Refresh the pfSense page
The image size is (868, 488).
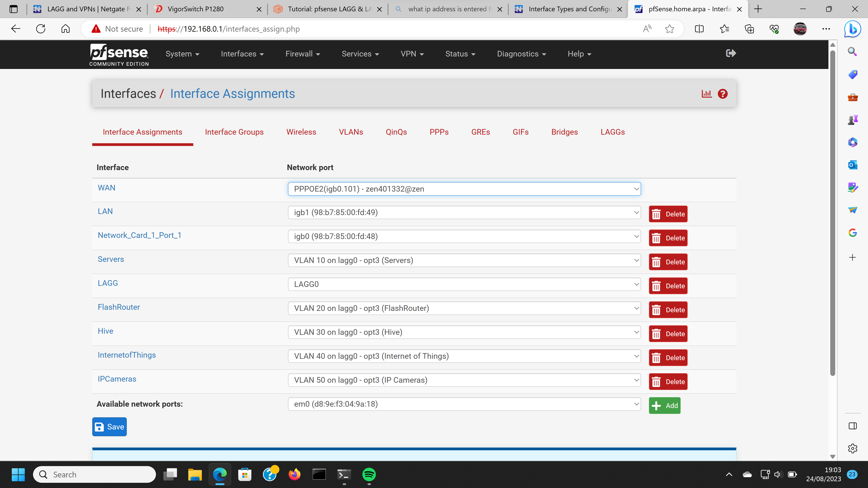tap(41, 29)
